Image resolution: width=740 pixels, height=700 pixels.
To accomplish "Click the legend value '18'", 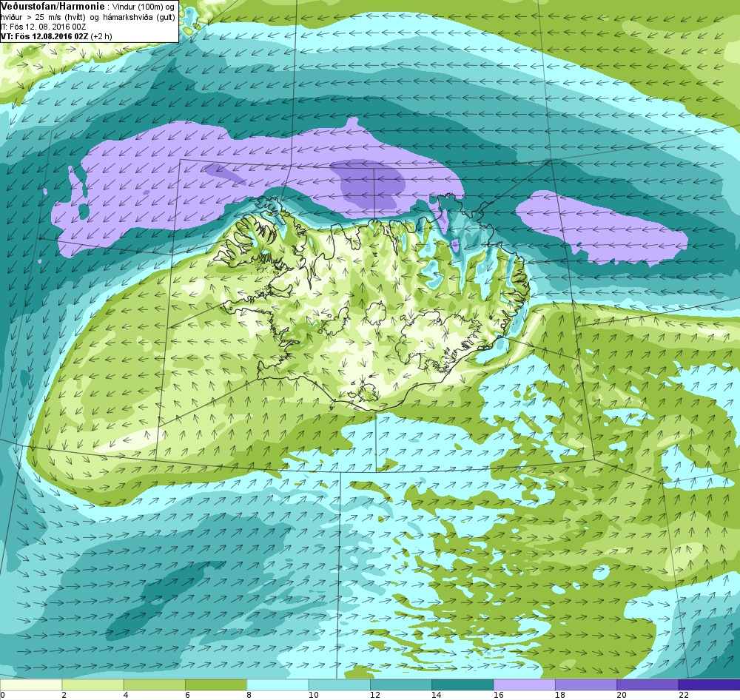I will click(559, 695).
